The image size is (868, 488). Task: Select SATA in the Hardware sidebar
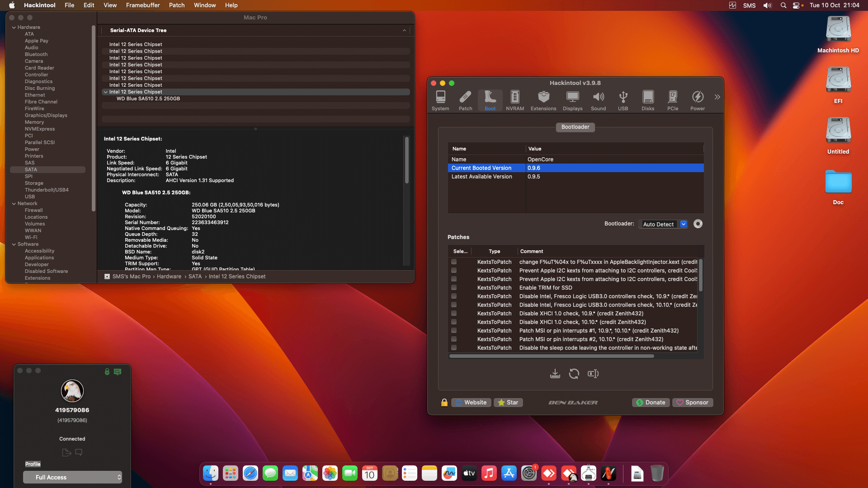(31, 169)
